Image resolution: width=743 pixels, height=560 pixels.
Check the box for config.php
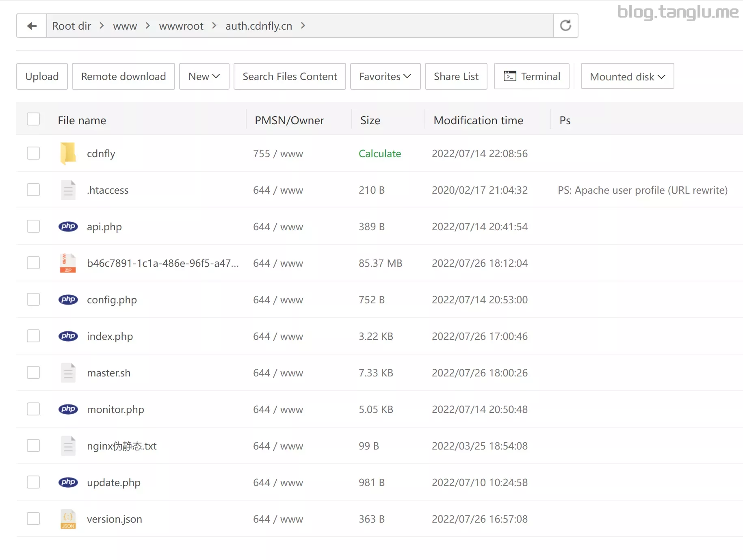pyautogui.click(x=33, y=300)
